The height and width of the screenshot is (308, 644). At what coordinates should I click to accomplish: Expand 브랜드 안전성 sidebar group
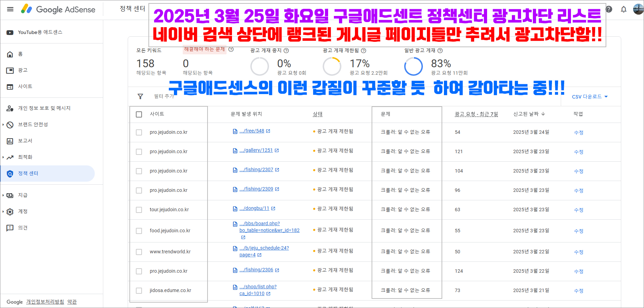pos(3,125)
